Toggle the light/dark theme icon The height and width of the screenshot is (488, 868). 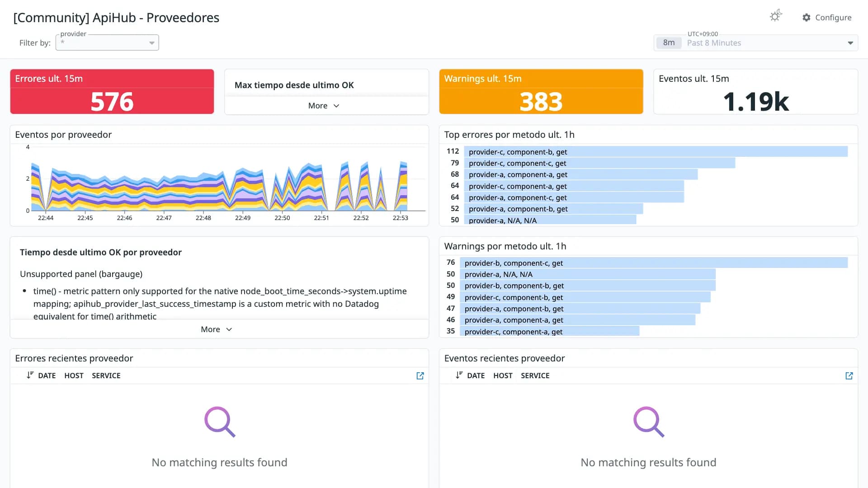point(776,16)
